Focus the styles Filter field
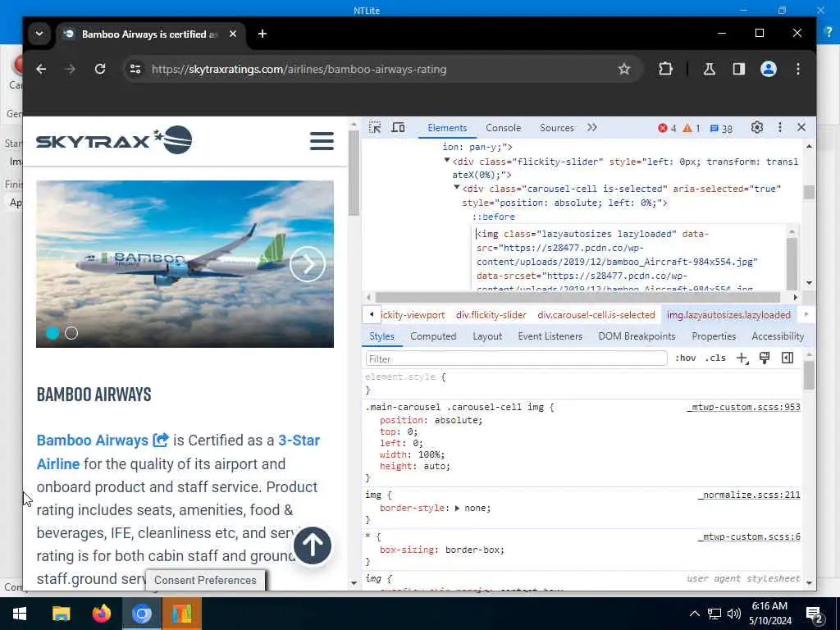 [517, 358]
